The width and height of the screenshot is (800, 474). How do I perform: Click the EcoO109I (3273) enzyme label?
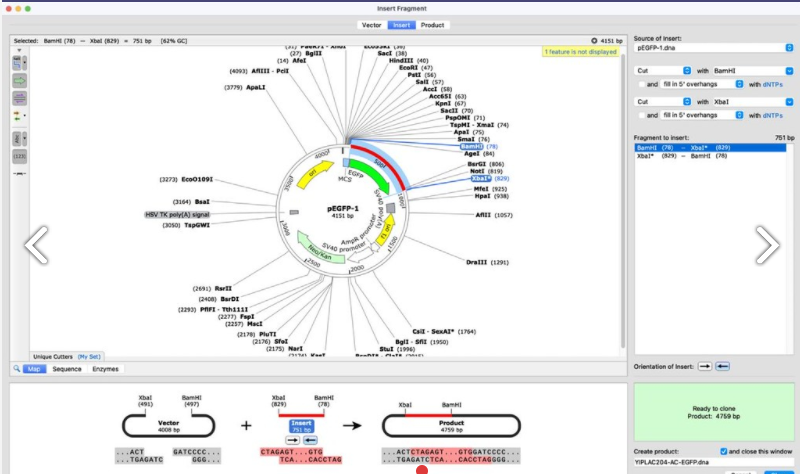click(186, 180)
